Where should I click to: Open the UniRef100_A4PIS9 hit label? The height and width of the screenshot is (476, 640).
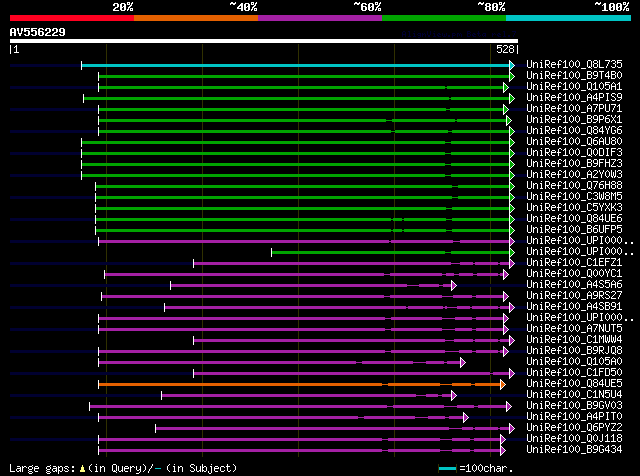pyautogui.click(x=574, y=98)
